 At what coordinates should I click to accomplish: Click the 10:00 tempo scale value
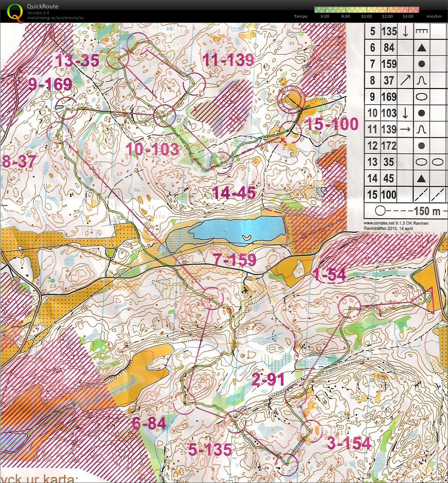click(367, 16)
